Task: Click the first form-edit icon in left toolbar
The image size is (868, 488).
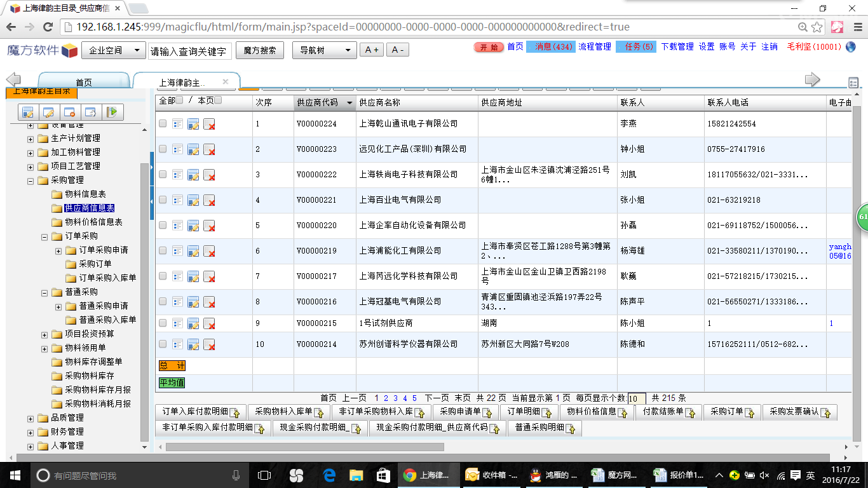Action: pos(28,112)
